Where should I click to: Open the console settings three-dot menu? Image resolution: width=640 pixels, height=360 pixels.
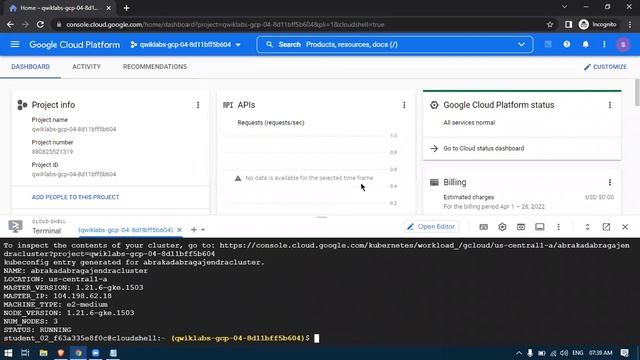604,44
